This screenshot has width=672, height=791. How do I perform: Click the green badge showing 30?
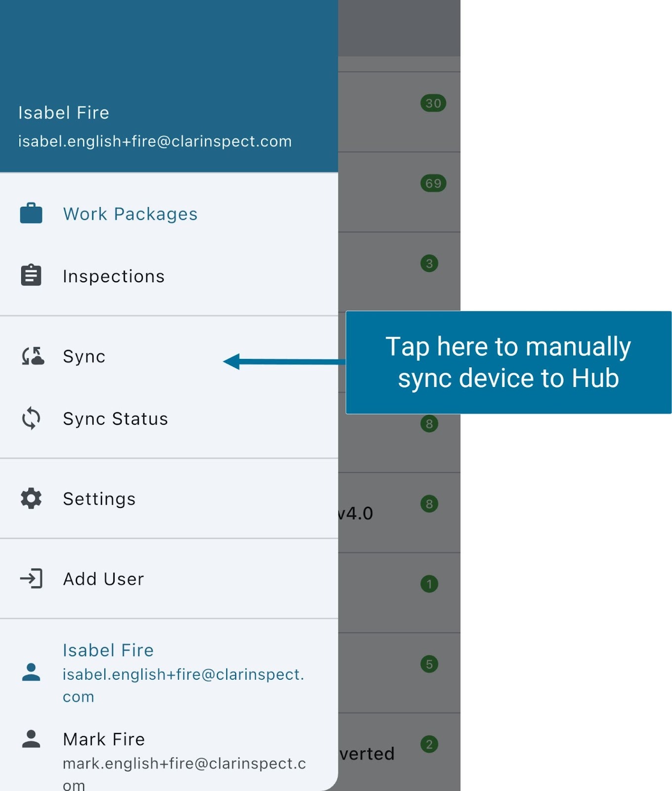pyautogui.click(x=433, y=103)
